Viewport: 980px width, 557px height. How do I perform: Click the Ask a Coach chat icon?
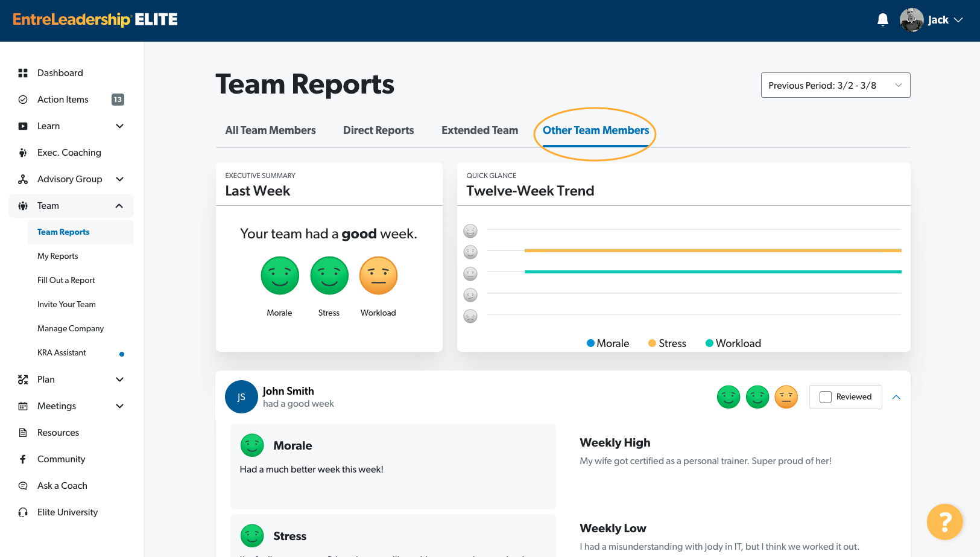point(23,486)
